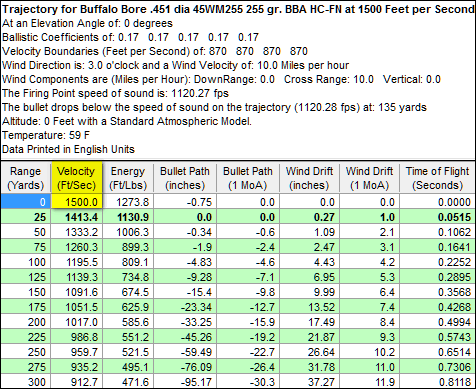Select the Time of Flight header
This screenshot has width=476, height=389.
438,178
